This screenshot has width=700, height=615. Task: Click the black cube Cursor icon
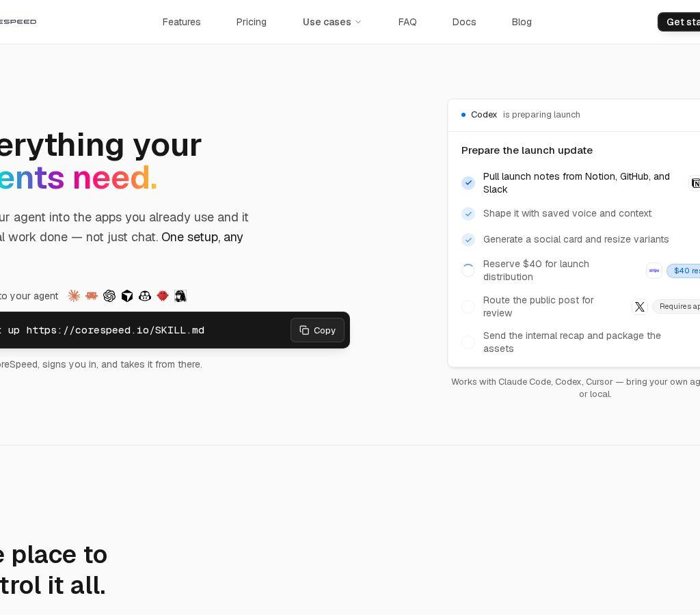pyautogui.click(x=127, y=296)
